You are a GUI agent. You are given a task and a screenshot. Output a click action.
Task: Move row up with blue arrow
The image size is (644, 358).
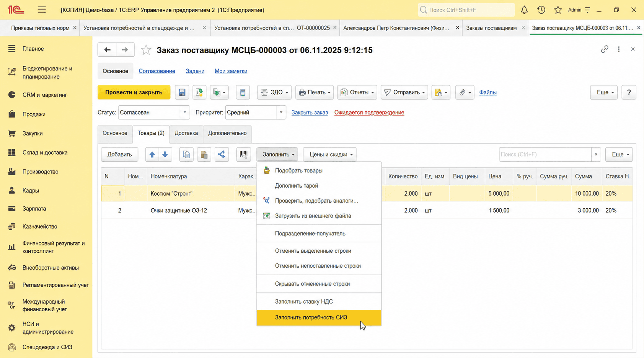[152, 154]
